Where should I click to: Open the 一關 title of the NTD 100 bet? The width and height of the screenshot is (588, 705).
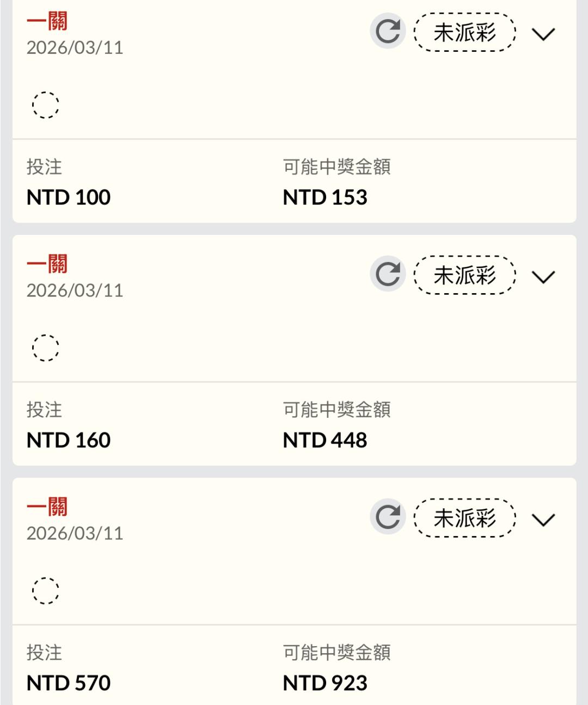pos(47,22)
